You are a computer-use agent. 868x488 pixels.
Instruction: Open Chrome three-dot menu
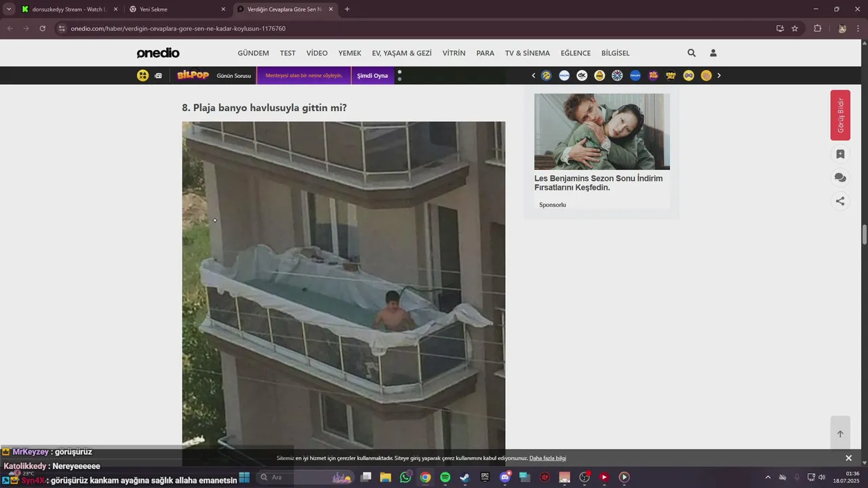point(859,28)
